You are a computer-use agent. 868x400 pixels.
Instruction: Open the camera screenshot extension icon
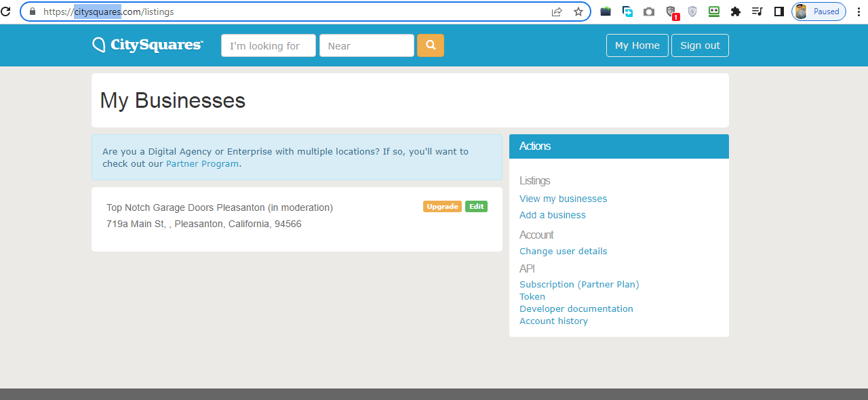pos(649,12)
